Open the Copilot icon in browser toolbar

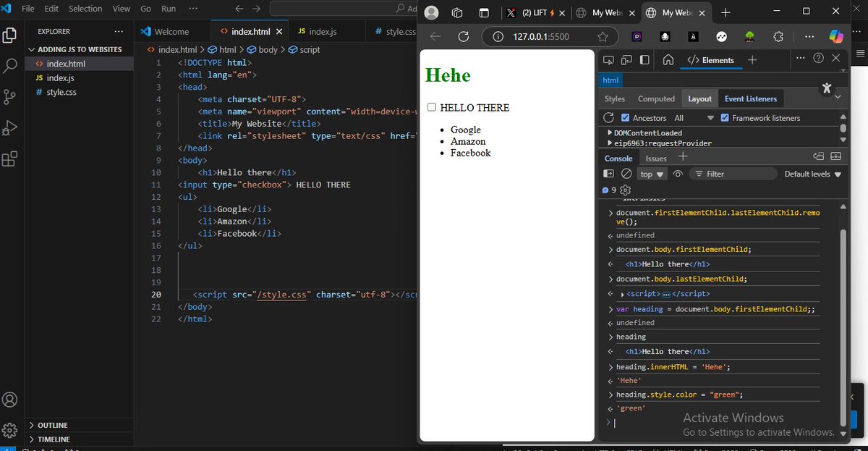[836, 36]
